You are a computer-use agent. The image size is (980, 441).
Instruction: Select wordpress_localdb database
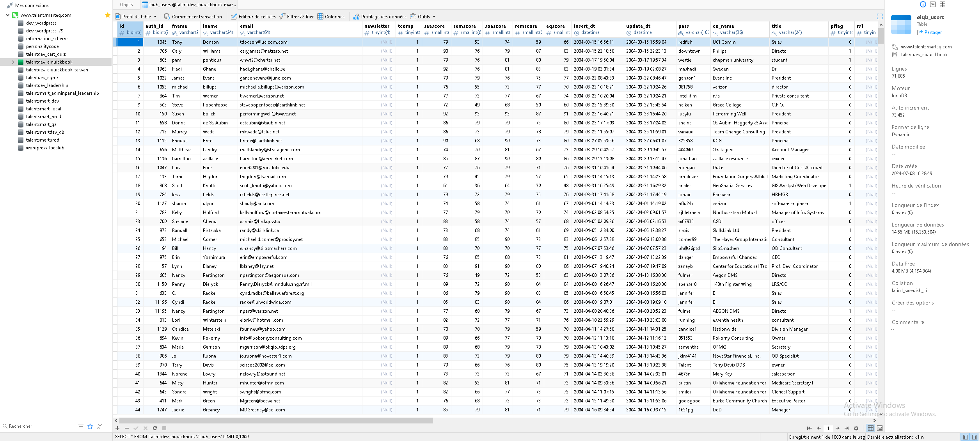click(45, 148)
